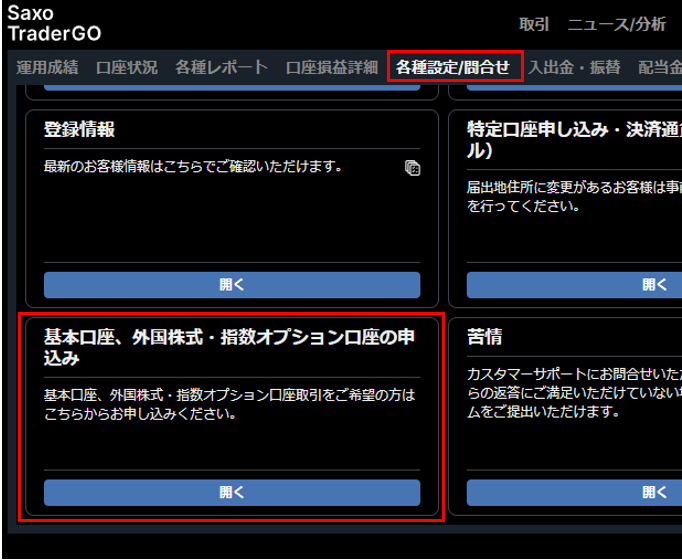Click 基本口座、外国株式・指数オプション口座の申込み heading
The height and width of the screenshot is (560, 682).
tap(229, 347)
